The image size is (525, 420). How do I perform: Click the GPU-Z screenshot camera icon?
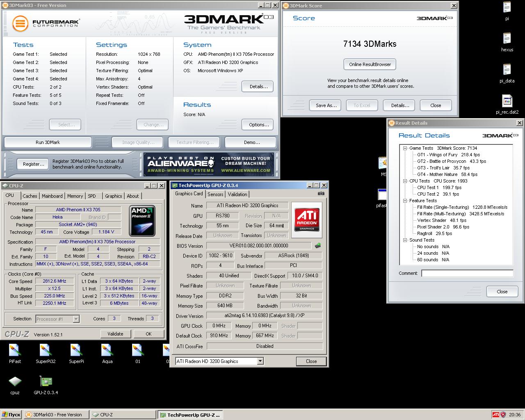[321, 194]
